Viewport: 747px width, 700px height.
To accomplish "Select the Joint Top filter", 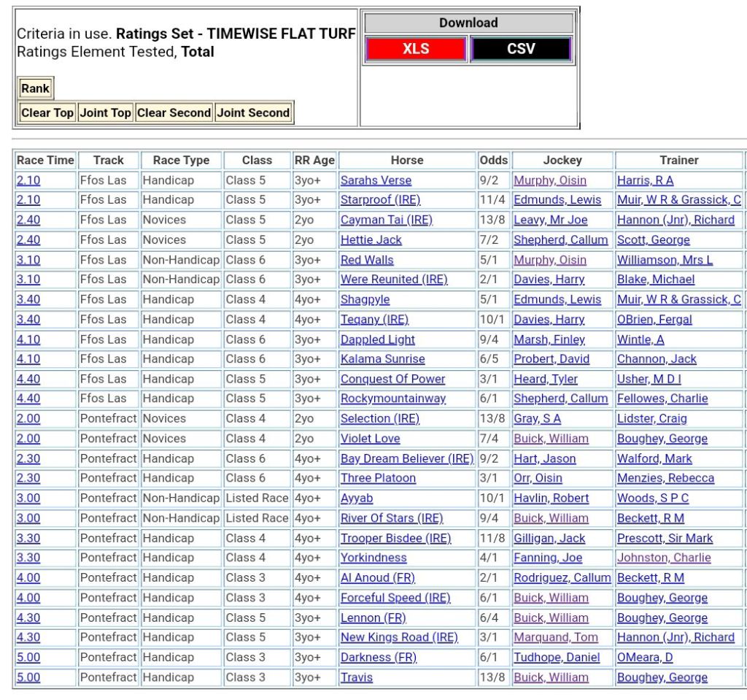I will pos(105,113).
